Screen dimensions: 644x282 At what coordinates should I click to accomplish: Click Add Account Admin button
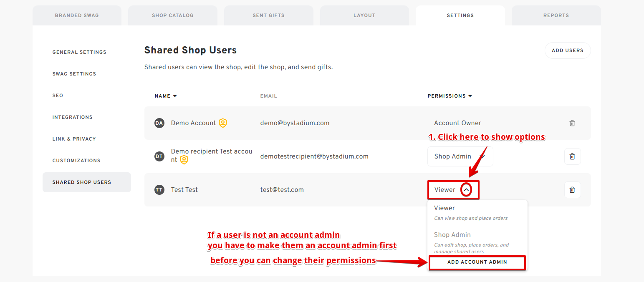click(x=477, y=262)
